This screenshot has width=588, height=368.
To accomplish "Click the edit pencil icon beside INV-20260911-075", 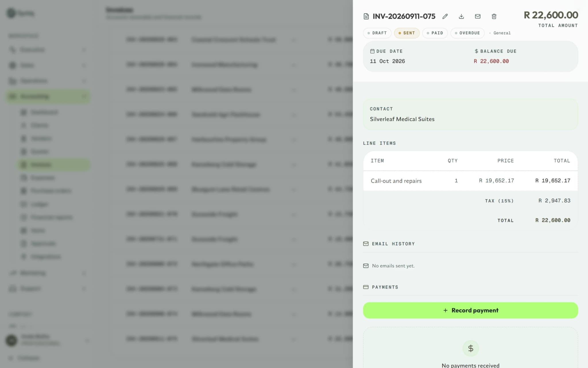I will point(445,16).
